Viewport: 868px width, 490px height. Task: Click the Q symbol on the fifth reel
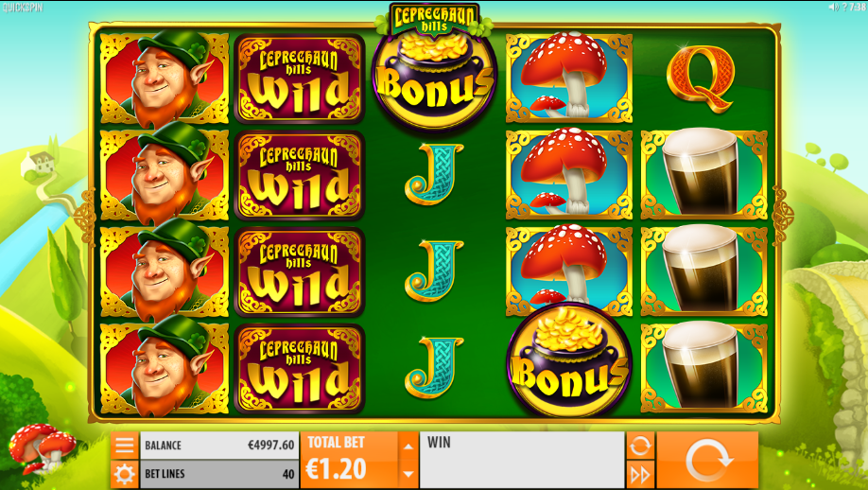(x=701, y=79)
